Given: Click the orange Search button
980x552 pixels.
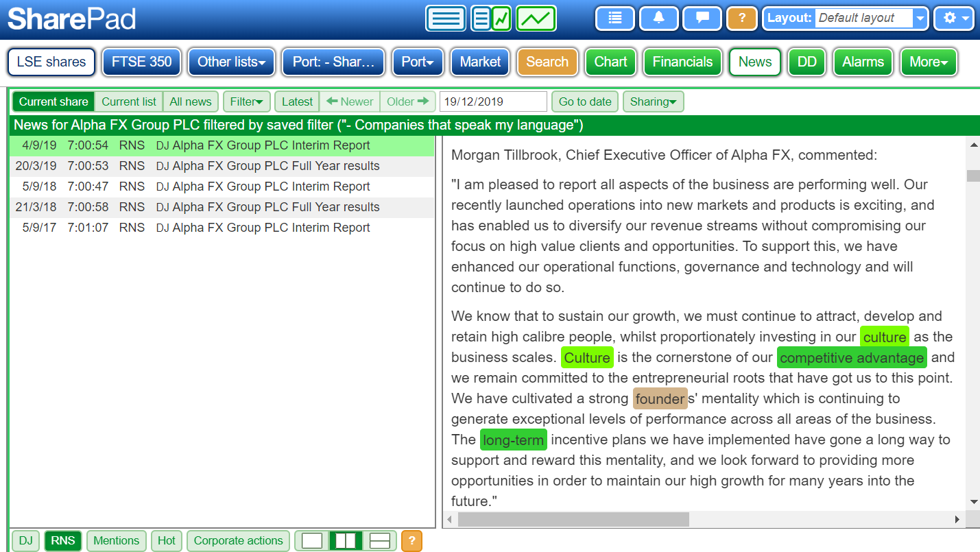Looking at the screenshot, I should coord(547,62).
